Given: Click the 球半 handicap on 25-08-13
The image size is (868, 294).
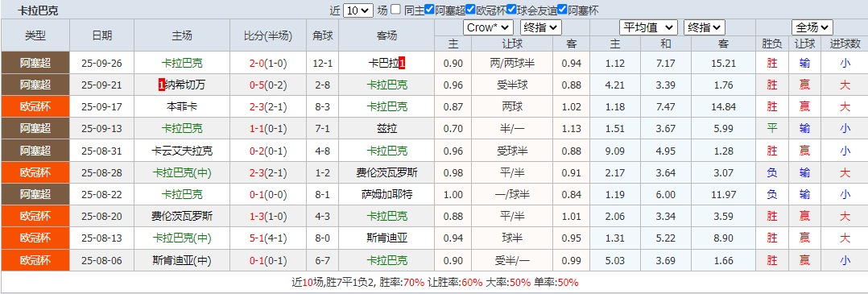Looking at the screenshot, I should click(513, 238).
